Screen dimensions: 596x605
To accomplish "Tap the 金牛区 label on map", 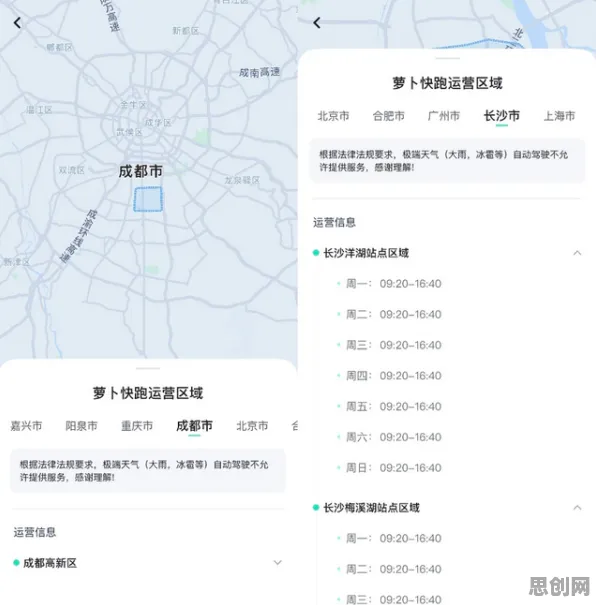I will click(x=133, y=105).
